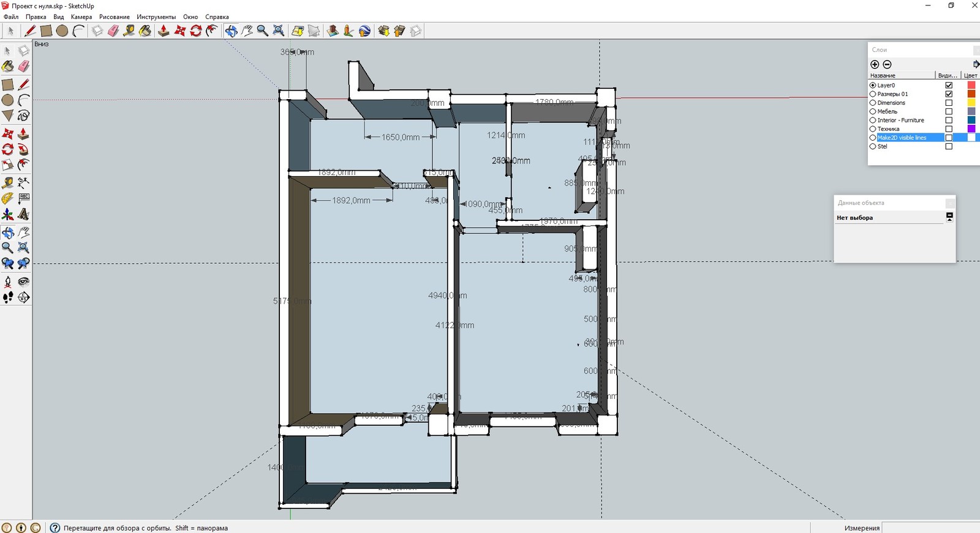The width and height of the screenshot is (980, 533).
Task: Sort layers by Название column header
Action: click(902, 75)
